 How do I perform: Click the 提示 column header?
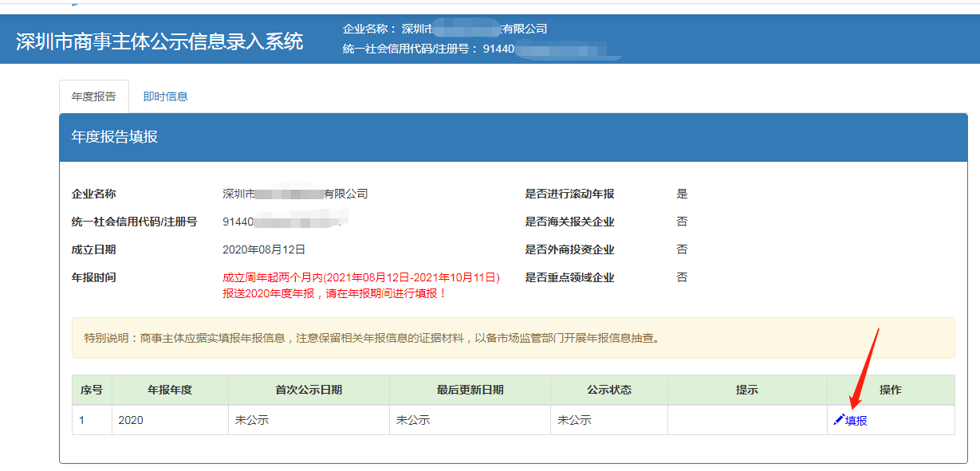(x=747, y=390)
